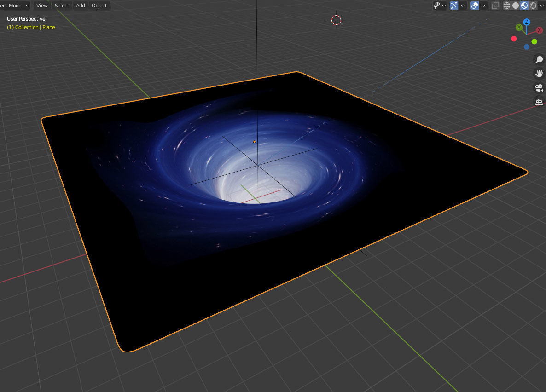
Task: Click the negative X red dot on gizmo
Action: [514, 39]
